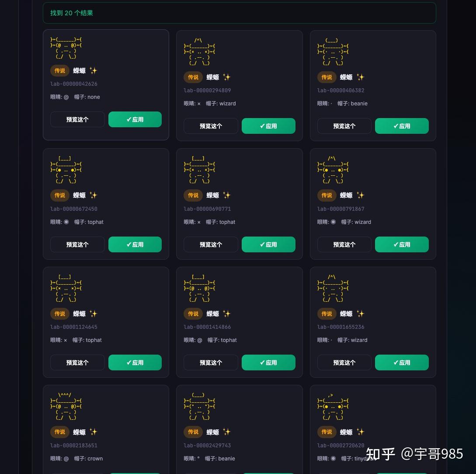Click the 找到 20 个结果 results banner

point(71,13)
